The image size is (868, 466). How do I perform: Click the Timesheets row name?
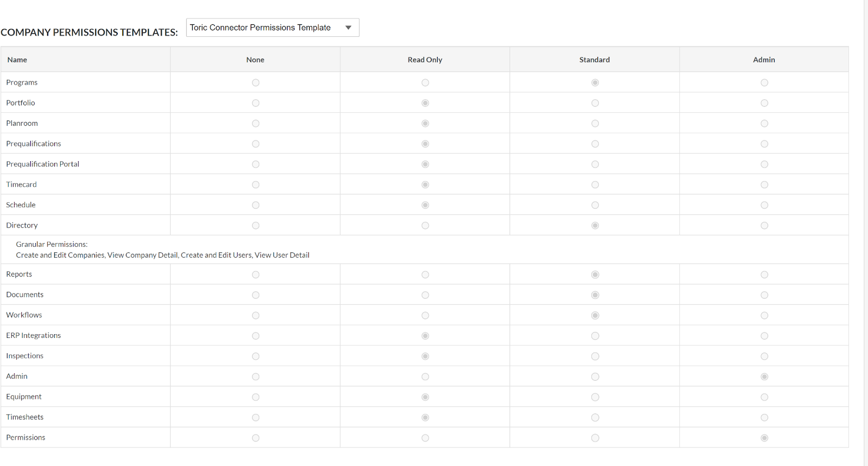(x=25, y=417)
